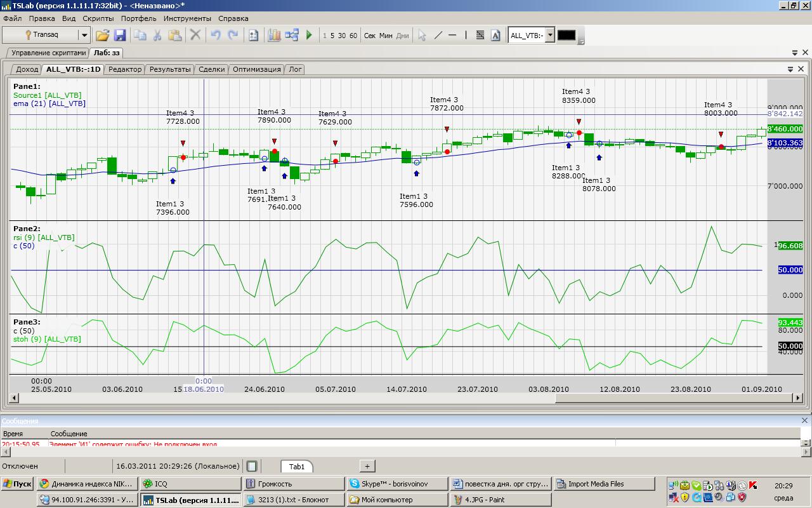812x508 pixels.
Task: Open the 'Скрипты' menu
Action: pos(98,18)
